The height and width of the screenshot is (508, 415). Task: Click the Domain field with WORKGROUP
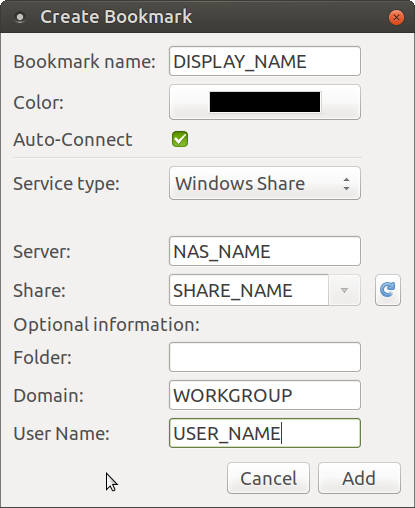pyautogui.click(x=265, y=395)
